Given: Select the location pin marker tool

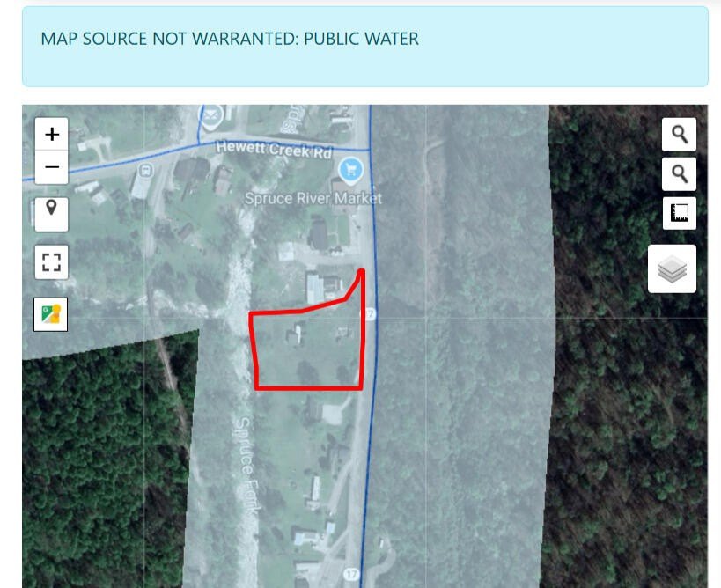Looking at the screenshot, I should 51,215.
